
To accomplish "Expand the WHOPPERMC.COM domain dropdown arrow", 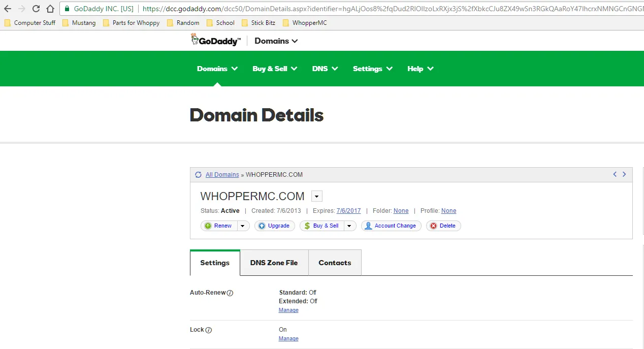I will (x=317, y=197).
